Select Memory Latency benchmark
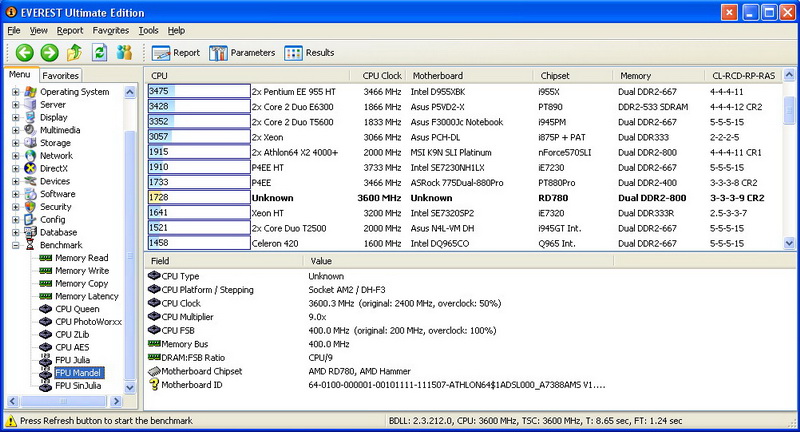 87,296
